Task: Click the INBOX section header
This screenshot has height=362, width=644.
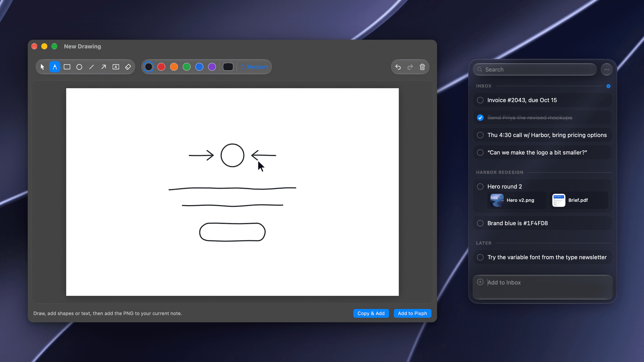Action: point(484,86)
